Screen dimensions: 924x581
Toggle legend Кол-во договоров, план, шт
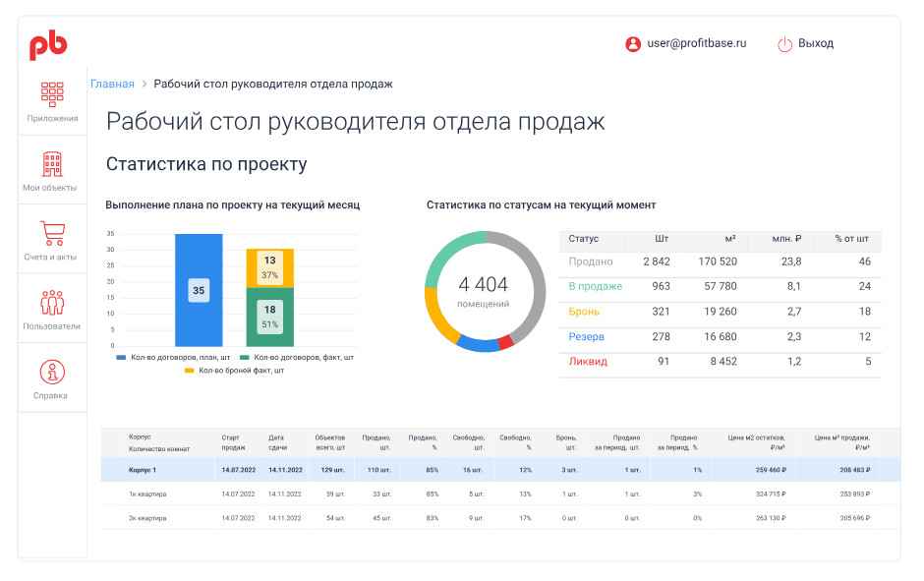[173, 357]
